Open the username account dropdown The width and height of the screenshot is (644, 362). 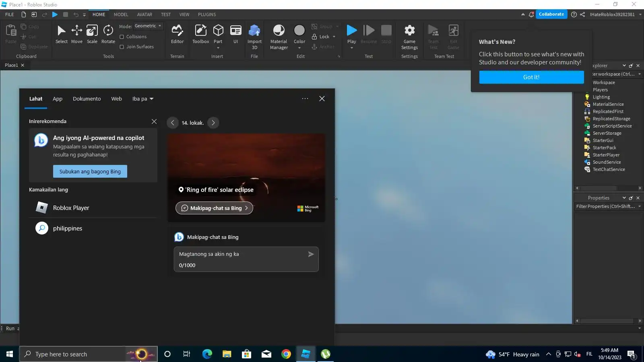click(640, 14)
